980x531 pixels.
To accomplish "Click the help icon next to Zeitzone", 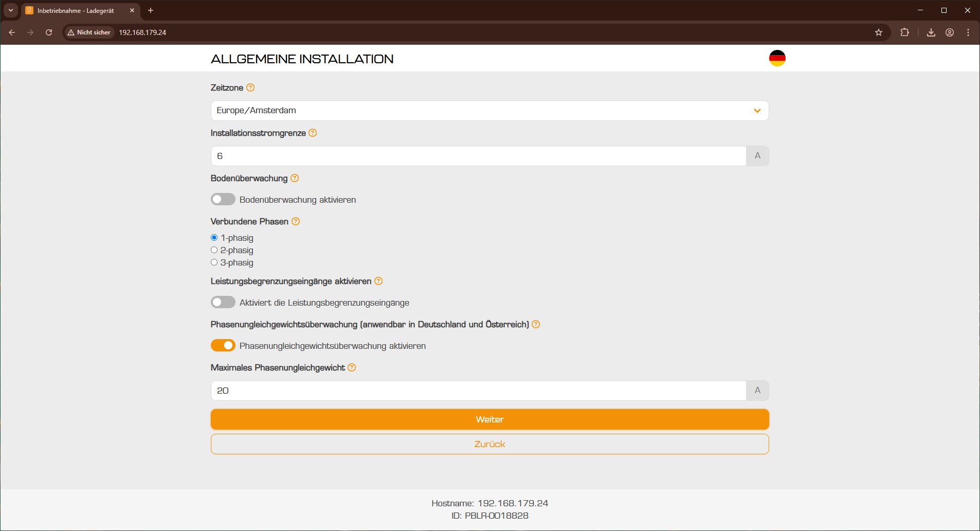I will click(250, 87).
